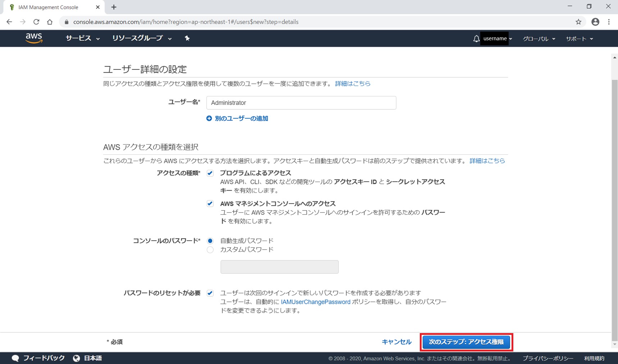
Task: Open the サポート dropdown menu
Action: tap(579, 38)
